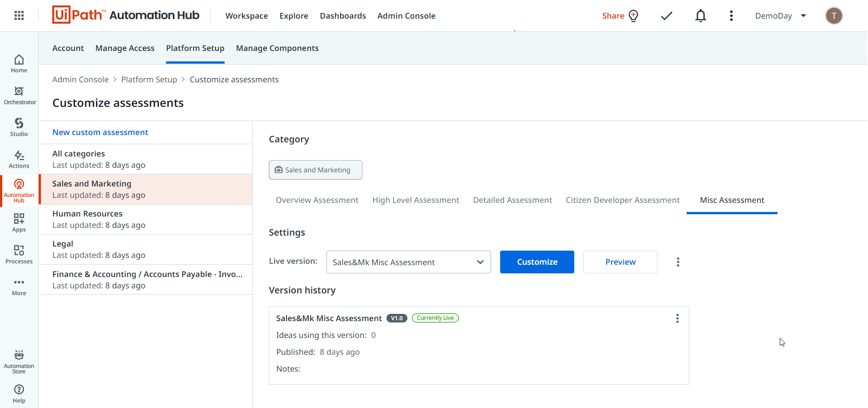Click Sales&Mk Misc Assessment version title
868x408 pixels.
[329, 318]
